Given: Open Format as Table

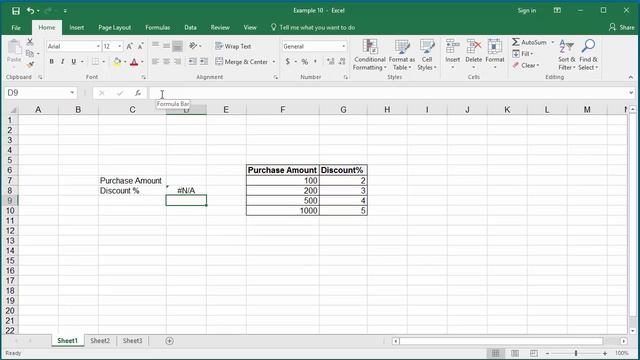Looking at the screenshot, I should (402, 55).
